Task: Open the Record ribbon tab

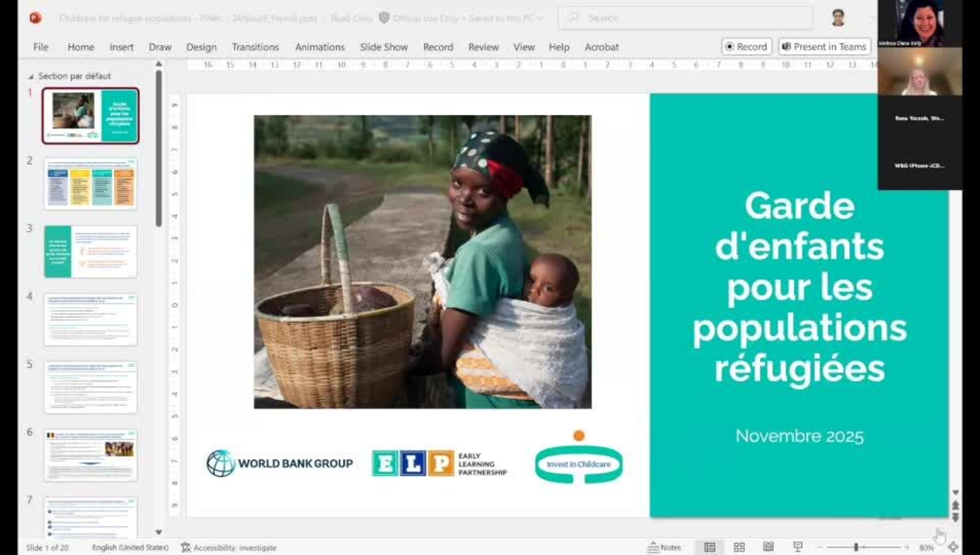Action: coord(438,47)
